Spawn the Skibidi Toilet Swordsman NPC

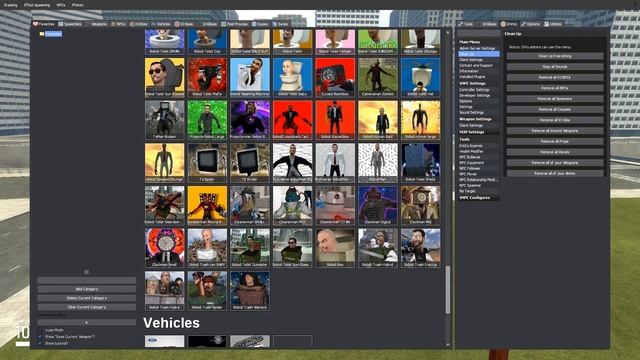point(164,205)
